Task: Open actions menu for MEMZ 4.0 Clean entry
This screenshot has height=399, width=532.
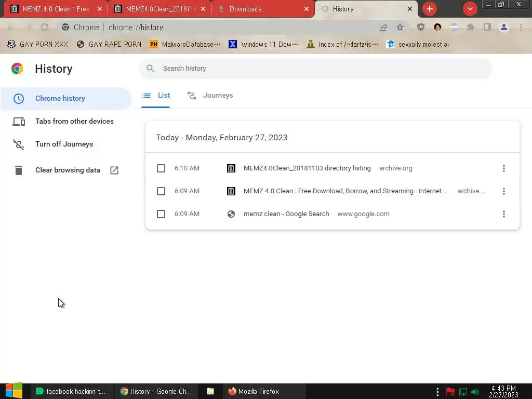Action: click(504, 191)
